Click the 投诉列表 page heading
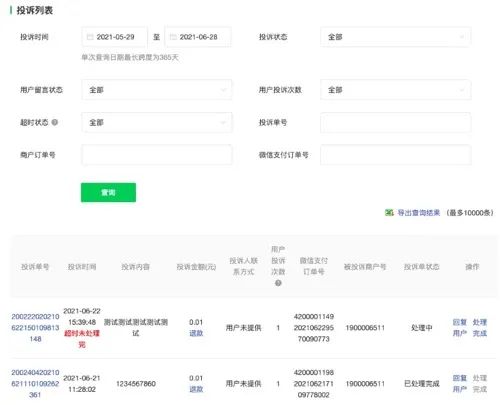500x405 pixels. pos(35,10)
